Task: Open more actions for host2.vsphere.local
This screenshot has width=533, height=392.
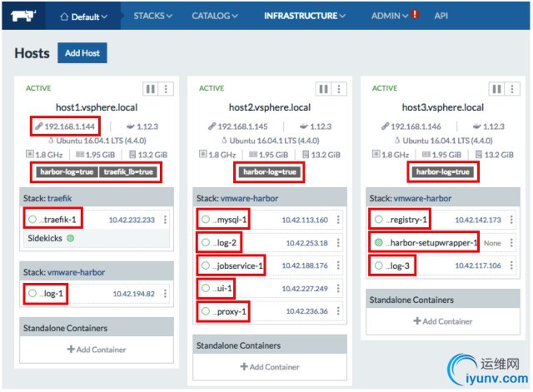Action: (339, 89)
